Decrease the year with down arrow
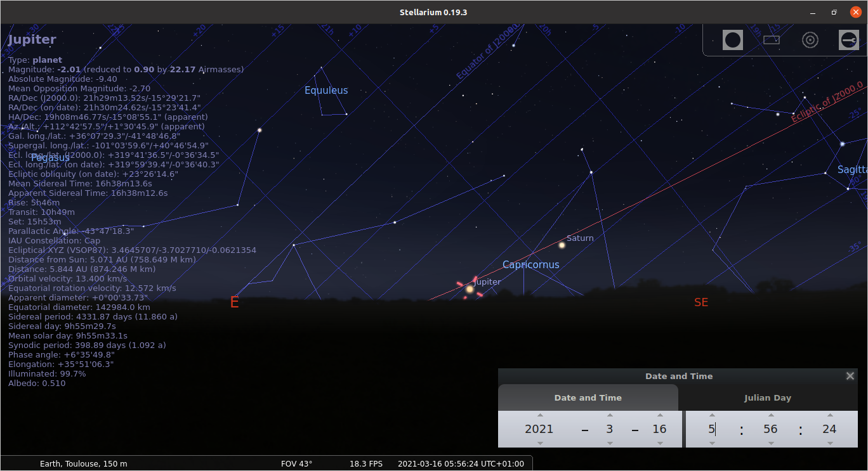This screenshot has width=868, height=471. [x=540, y=443]
